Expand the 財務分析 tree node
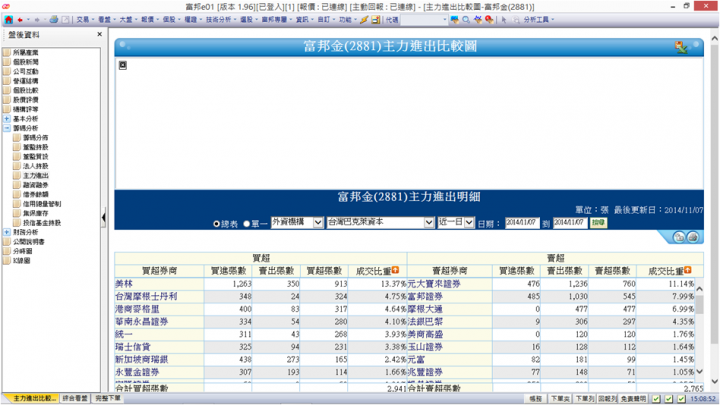Image resolution: width=720 pixels, height=405 pixels. click(x=7, y=232)
